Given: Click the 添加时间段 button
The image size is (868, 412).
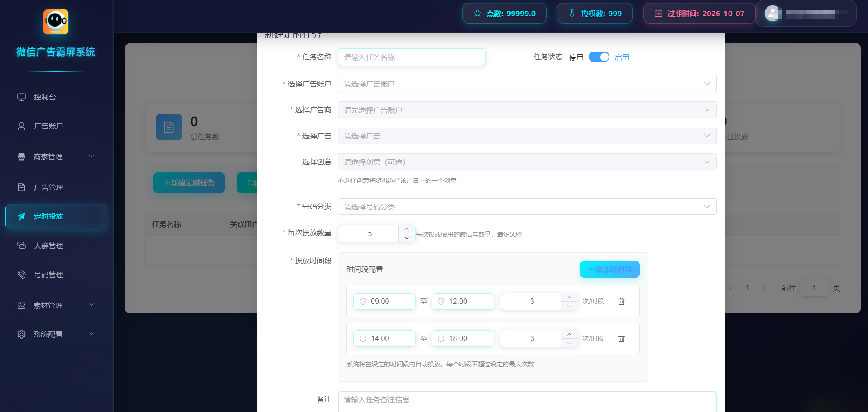Looking at the screenshot, I should click(609, 270).
